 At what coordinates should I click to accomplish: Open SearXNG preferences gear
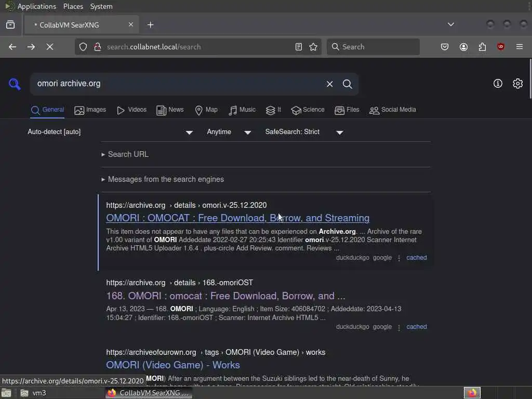[x=517, y=84]
